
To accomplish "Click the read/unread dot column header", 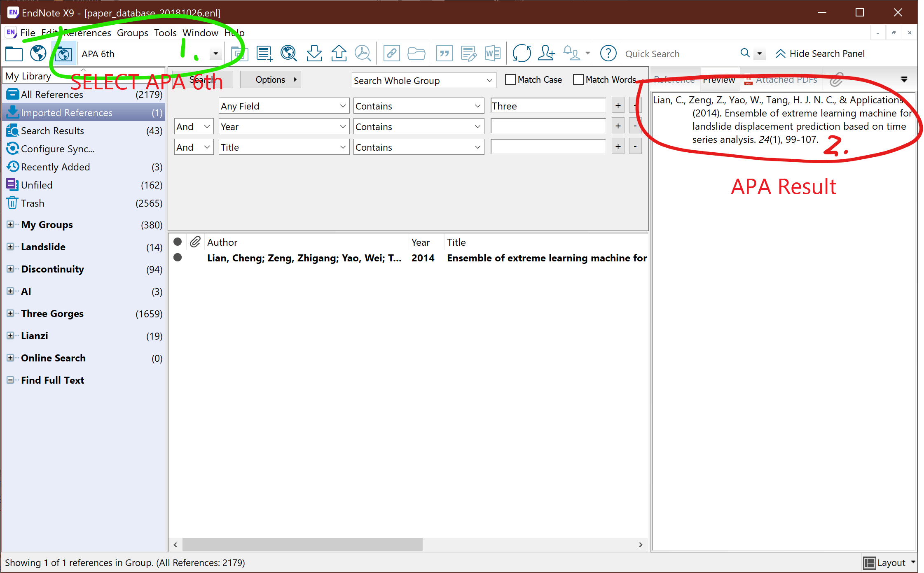I will pyautogui.click(x=178, y=242).
